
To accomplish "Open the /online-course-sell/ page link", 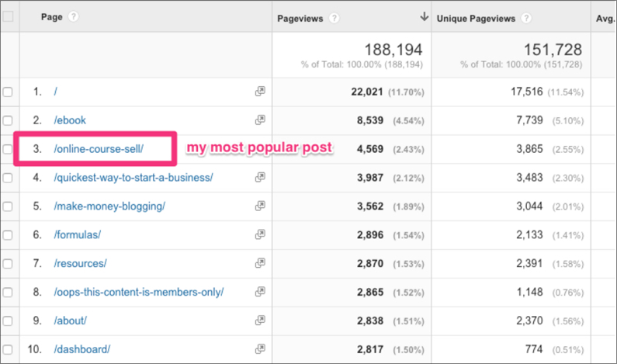I will [x=99, y=149].
